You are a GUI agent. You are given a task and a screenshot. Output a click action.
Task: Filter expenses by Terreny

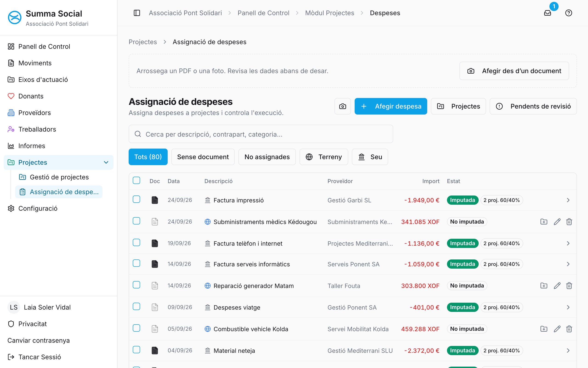pos(324,157)
